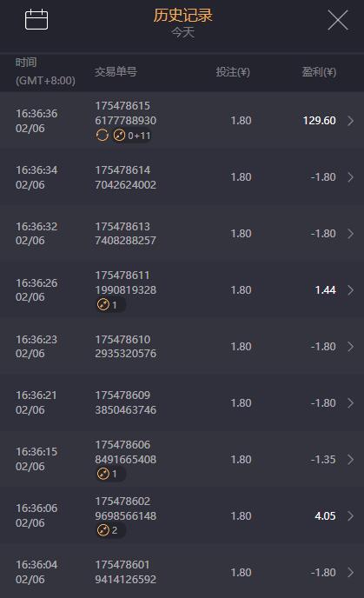
Task: Click the 历史记录 title heading
Action: 182,16
